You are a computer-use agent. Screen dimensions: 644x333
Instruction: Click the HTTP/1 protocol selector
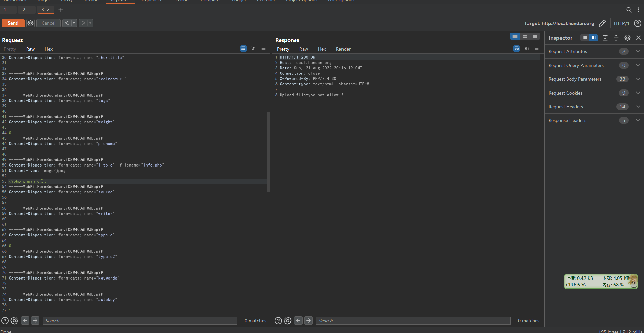coord(621,23)
